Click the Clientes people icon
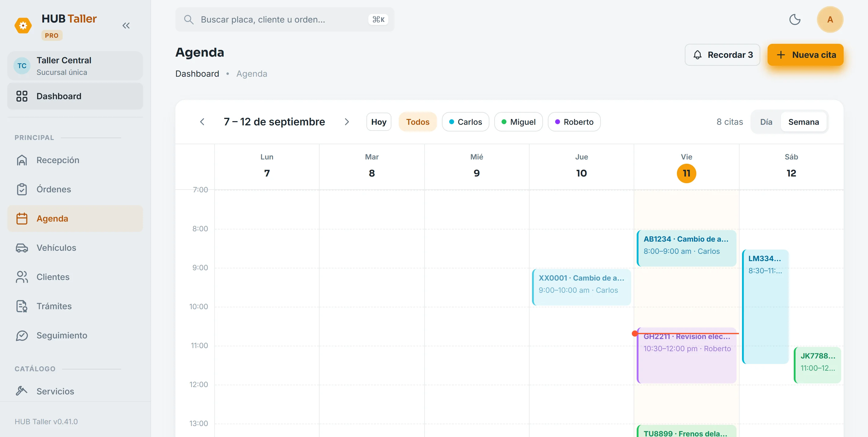The image size is (868, 437). coord(22,277)
